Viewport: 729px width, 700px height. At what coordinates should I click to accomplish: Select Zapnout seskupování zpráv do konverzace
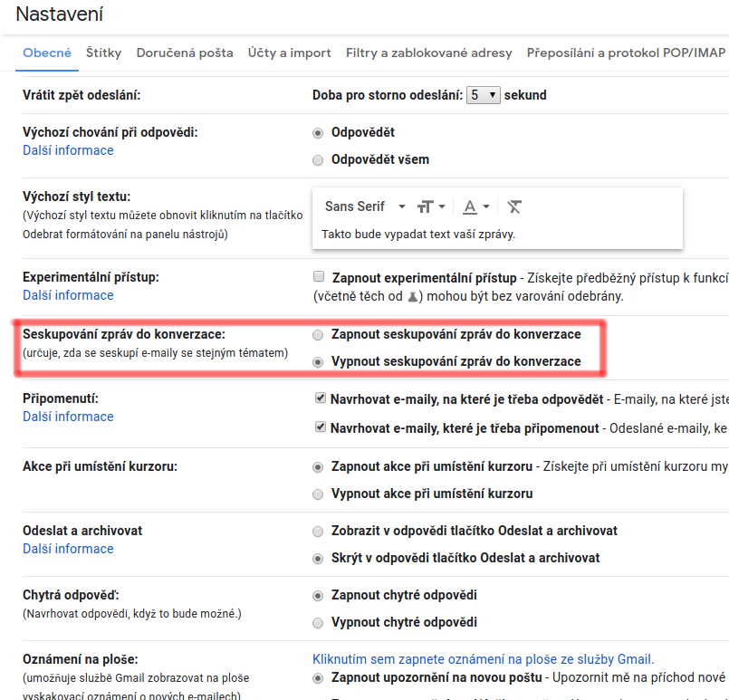coord(318,335)
